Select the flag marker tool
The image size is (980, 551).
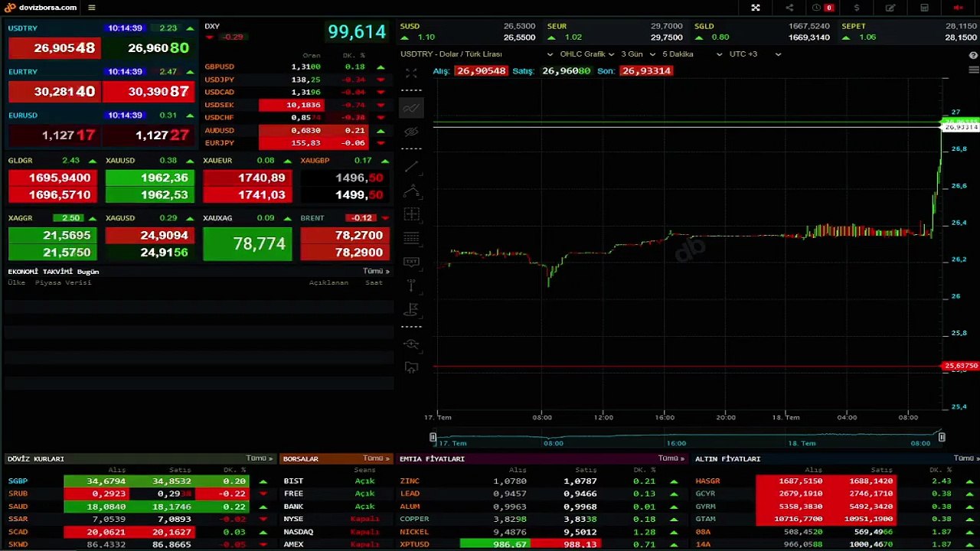(x=411, y=309)
